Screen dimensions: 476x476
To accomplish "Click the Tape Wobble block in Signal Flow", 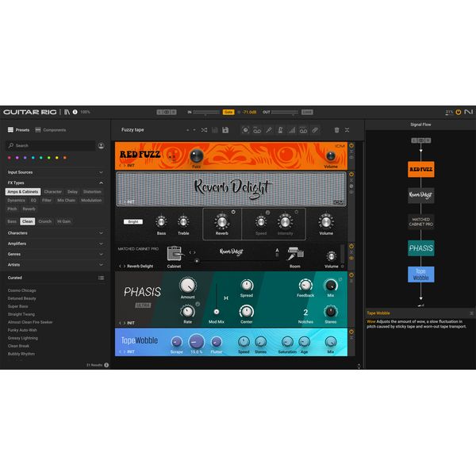I will pos(420,274).
